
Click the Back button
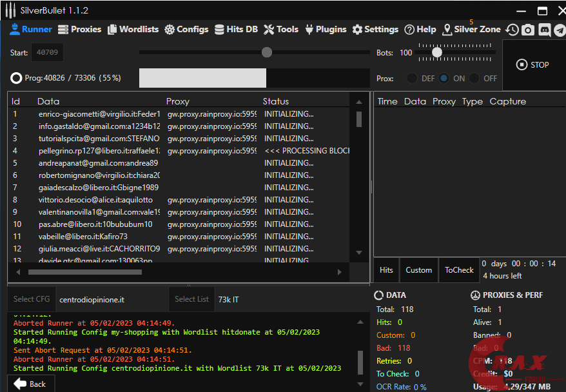tap(30, 384)
